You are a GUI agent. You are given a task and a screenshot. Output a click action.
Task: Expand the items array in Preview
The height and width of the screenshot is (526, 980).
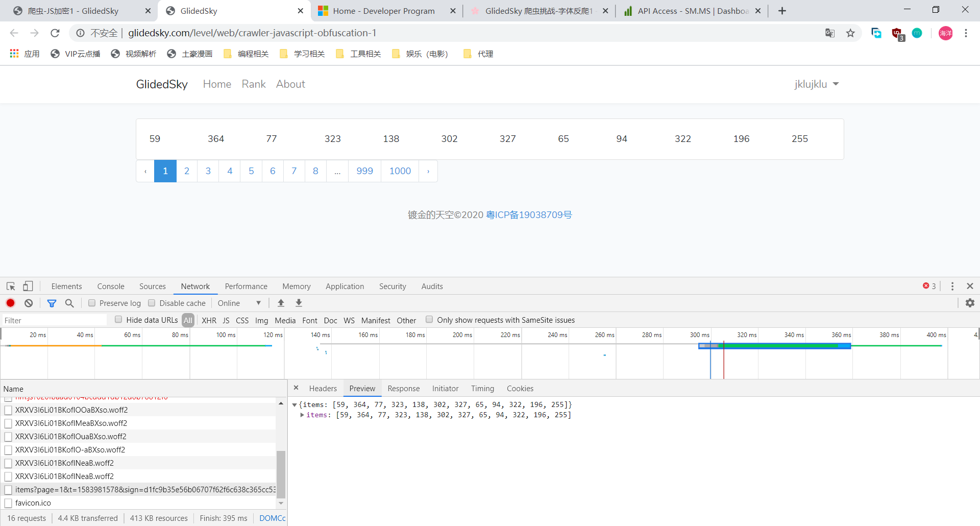coord(302,415)
